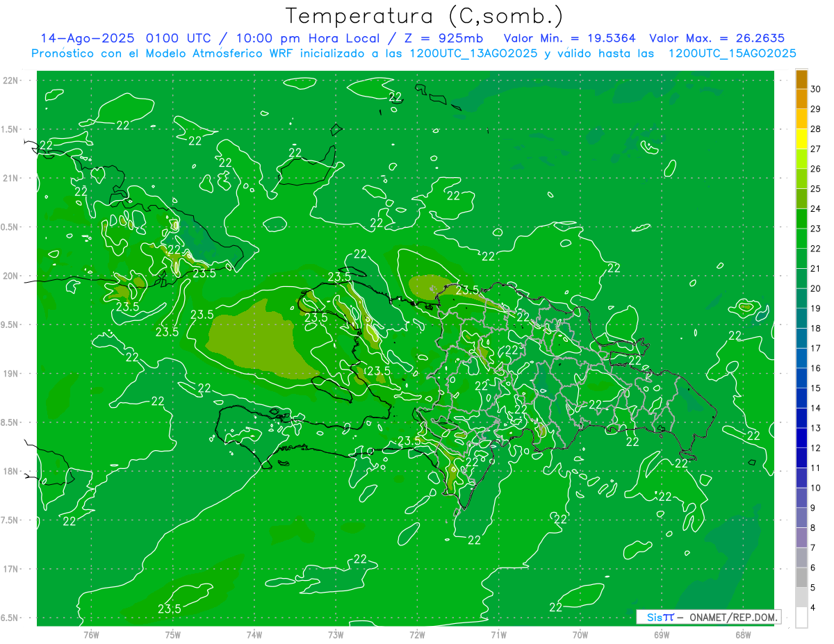Pick the gray swatch between 5 and 6
The height and width of the screenshot is (644, 834).
801,578
